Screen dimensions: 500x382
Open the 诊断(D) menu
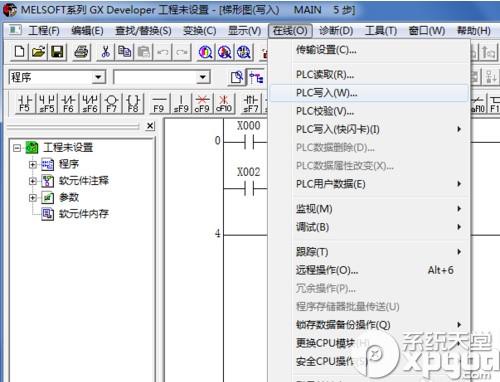coord(336,31)
